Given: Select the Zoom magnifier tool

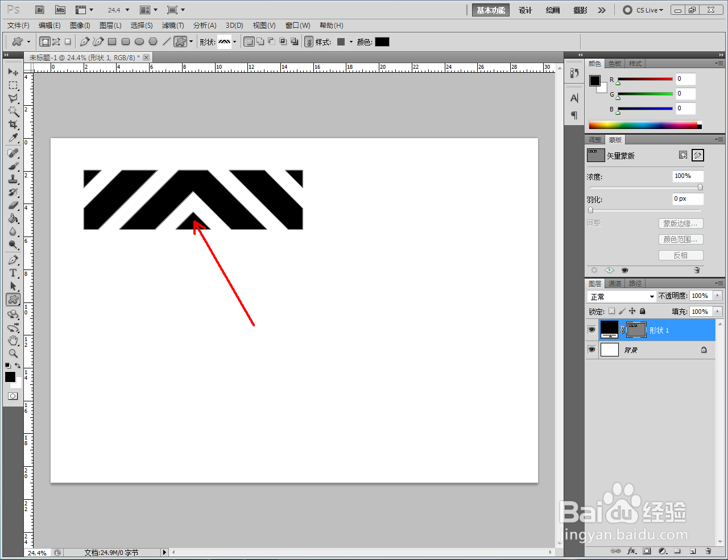Looking at the screenshot, I should point(13,354).
